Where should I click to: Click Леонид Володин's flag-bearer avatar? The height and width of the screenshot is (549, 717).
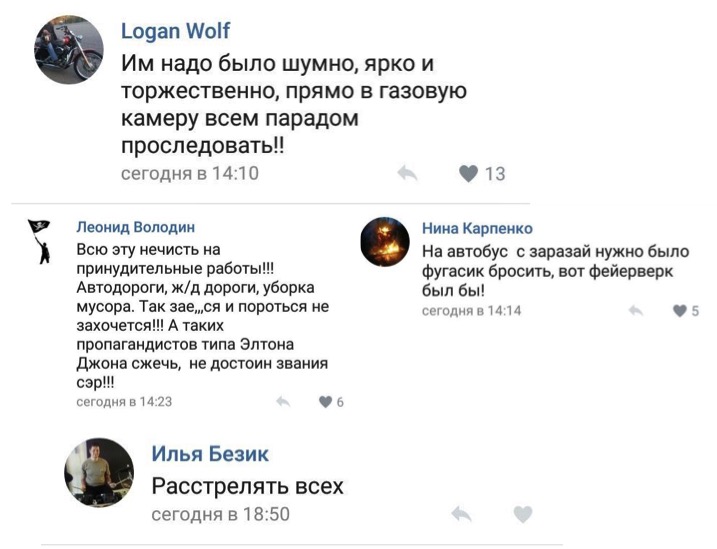coord(40,241)
